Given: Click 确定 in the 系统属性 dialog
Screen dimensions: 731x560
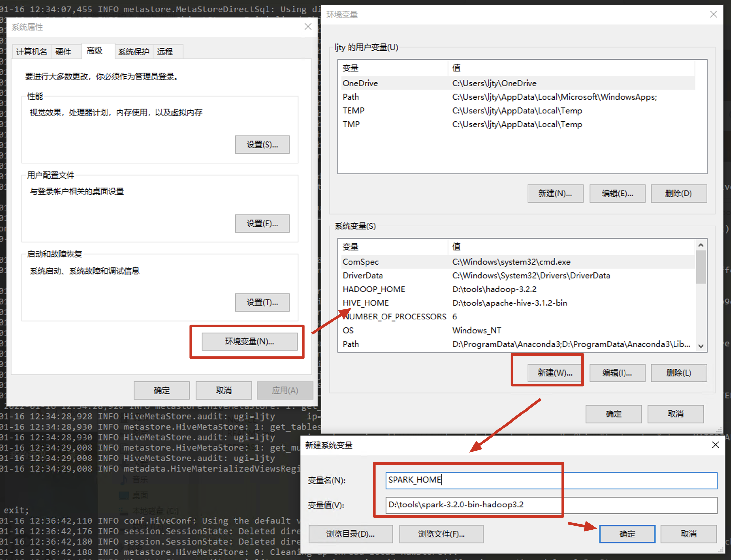Looking at the screenshot, I should 162,391.
